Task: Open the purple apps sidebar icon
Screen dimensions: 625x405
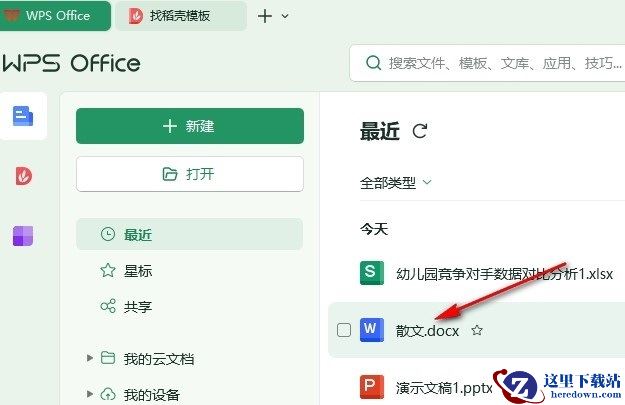Action: pyautogui.click(x=23, y=236)
